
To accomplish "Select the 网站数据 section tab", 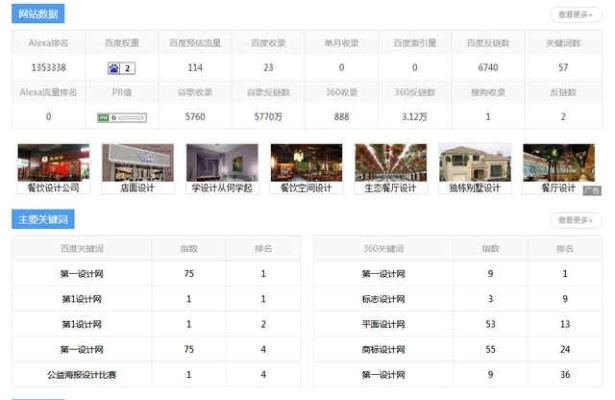I will coord(38,15).
